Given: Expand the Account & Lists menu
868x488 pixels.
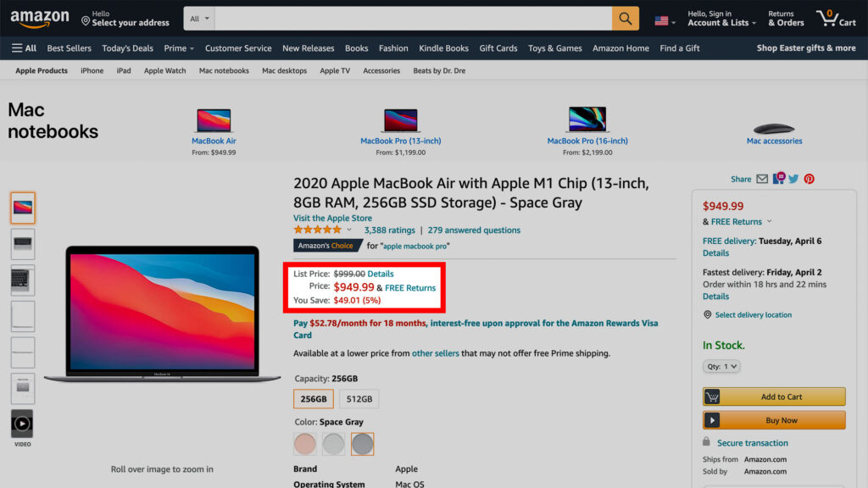Looking at the screenshot, I should (720, 18).
